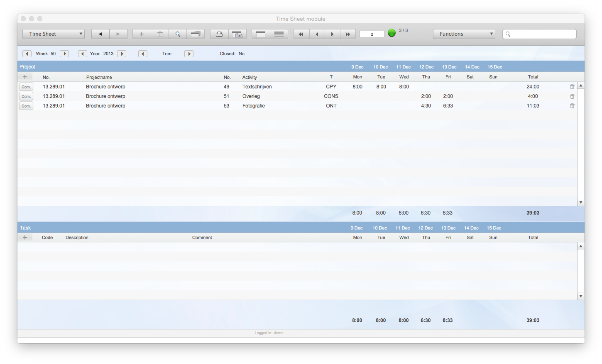Go to next week using the arrow after Week 50
This screenshot has width=602, height=364.
point(64,54)
